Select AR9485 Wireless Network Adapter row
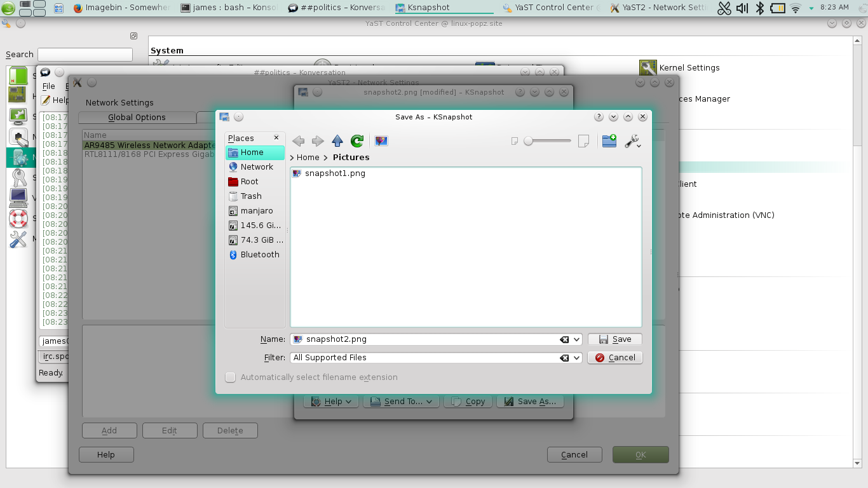Image resolution: width=868 pixels, height=488 pixels. [x=150, y=145]
